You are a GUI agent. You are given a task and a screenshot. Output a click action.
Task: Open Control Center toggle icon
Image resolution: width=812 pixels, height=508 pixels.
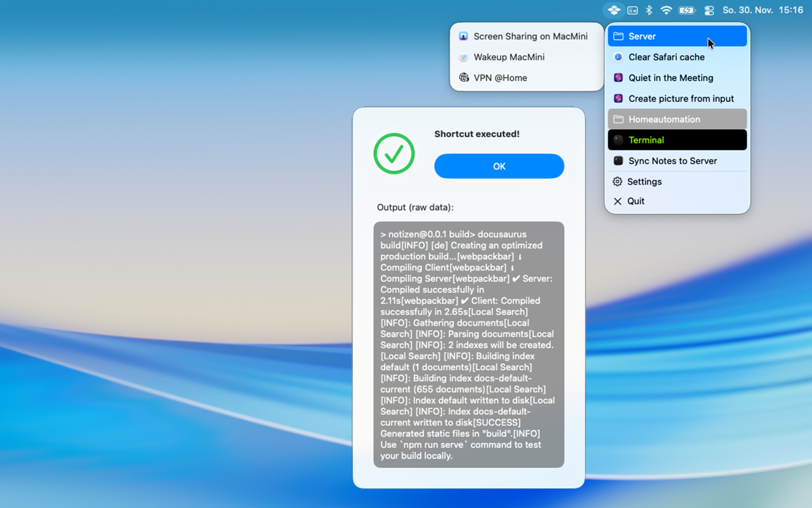point(709,10)
